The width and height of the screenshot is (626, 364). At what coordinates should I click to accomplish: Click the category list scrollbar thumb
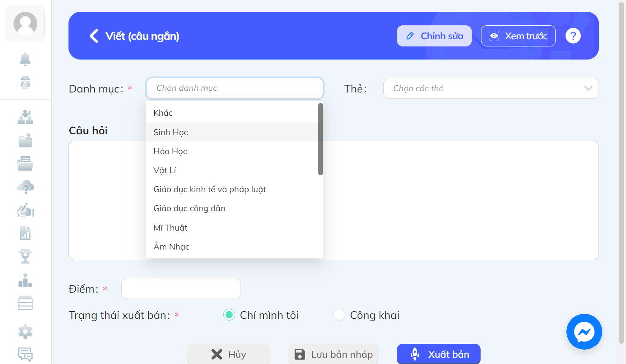[320, 139]
